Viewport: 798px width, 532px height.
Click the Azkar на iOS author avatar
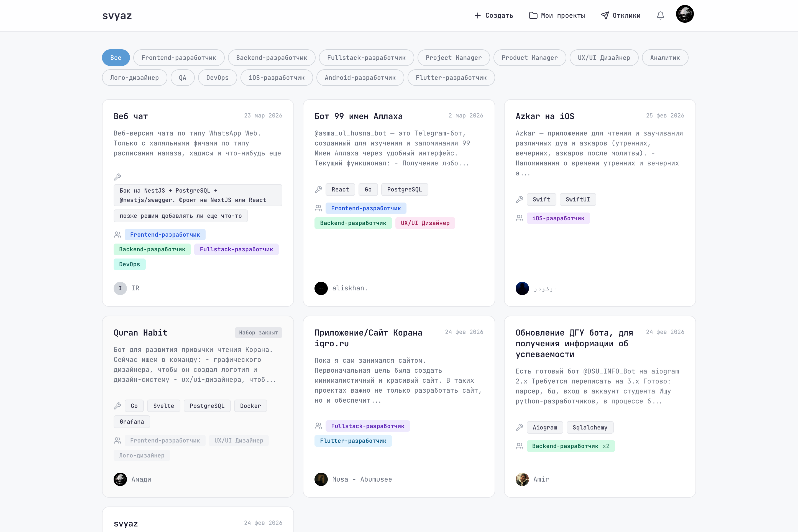[x=522, y=288]
